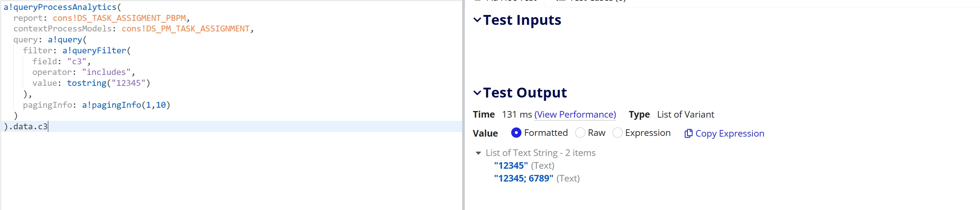Click the a!queryFilter function in the code
This screenshot has width=980, height=210.
(94, 50)
